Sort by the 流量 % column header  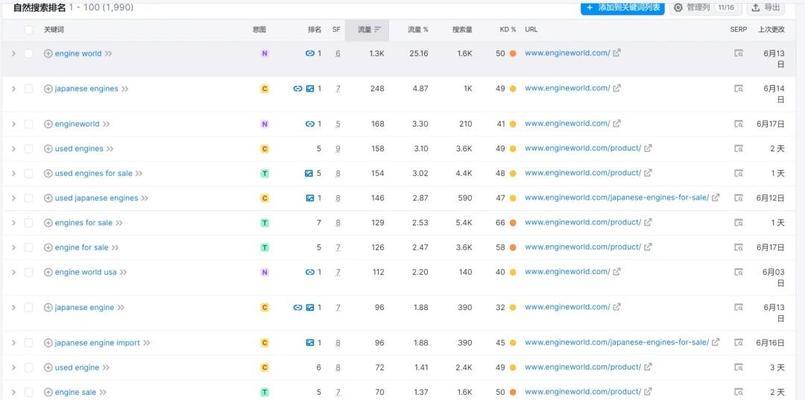point(418,30)
